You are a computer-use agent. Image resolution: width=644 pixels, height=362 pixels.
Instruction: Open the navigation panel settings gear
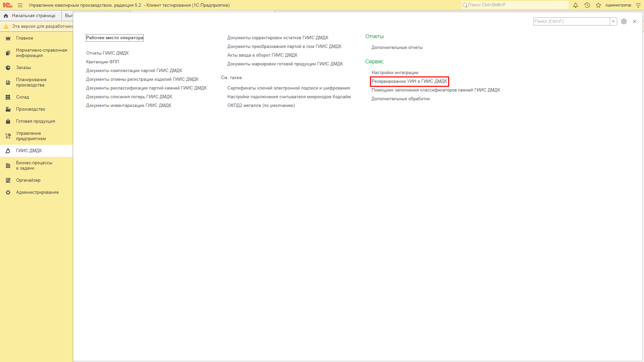624,21
